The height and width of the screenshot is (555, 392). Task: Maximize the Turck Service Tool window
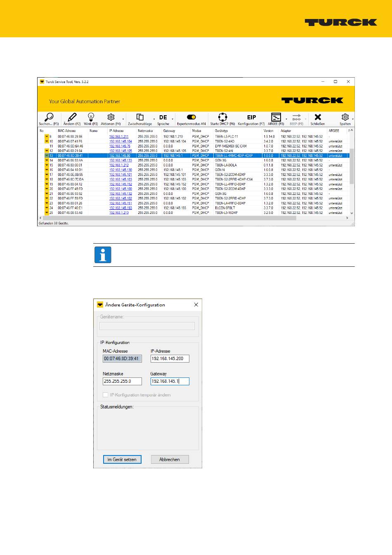point(335,82)
